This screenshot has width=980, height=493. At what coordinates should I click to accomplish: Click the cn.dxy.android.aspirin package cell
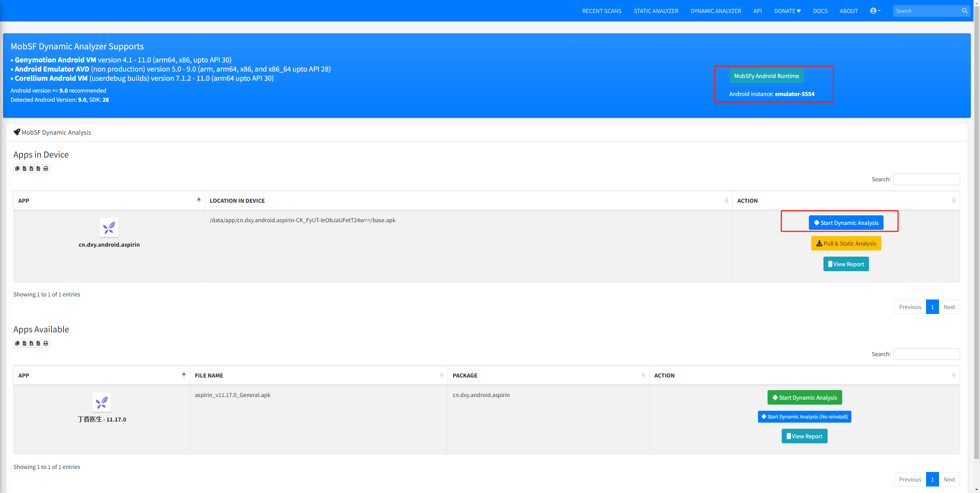coord(481,395)
